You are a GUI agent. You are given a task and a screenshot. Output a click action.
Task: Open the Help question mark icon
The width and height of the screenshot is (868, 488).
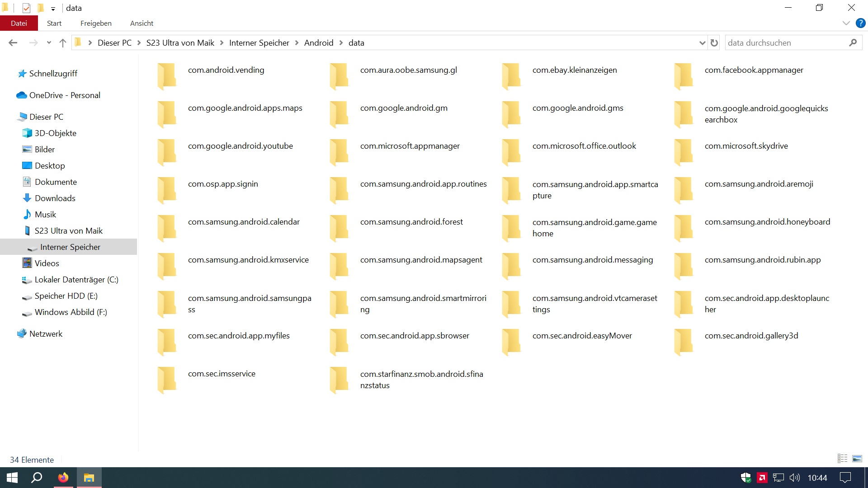coord(860,23)
